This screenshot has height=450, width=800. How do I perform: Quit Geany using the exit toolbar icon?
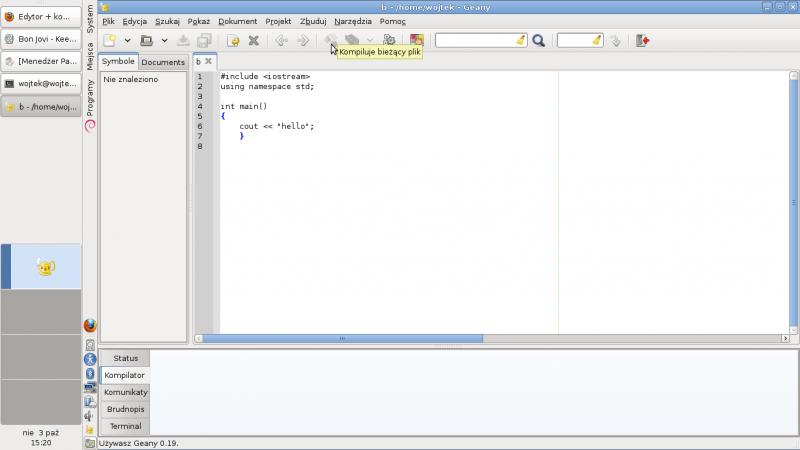point(642,41)
